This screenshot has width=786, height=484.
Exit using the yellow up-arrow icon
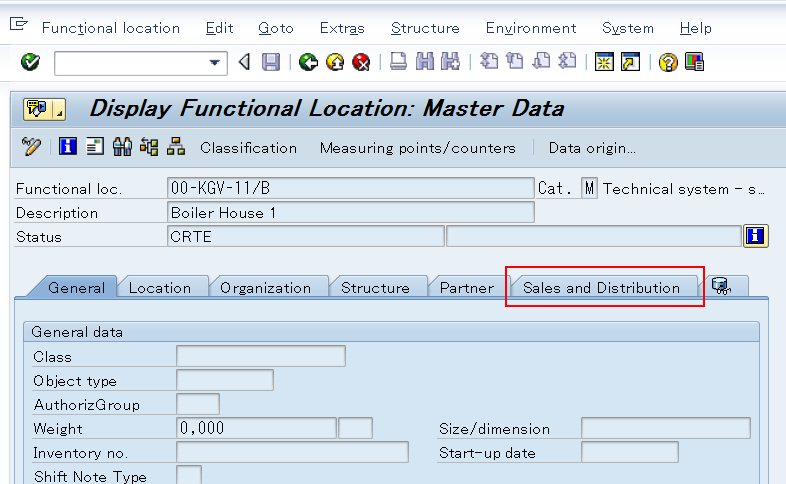click(335, 62)
